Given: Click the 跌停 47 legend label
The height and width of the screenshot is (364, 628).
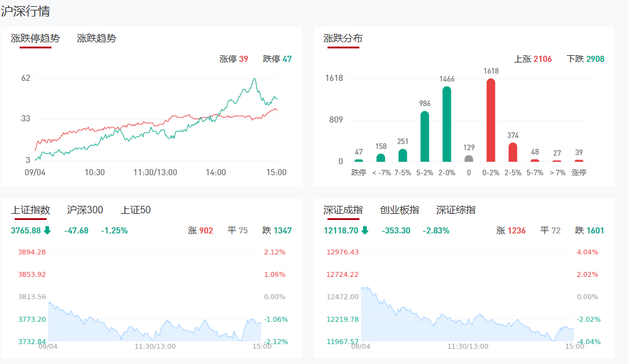Looking at the screenshot, I should click(277, 59).
